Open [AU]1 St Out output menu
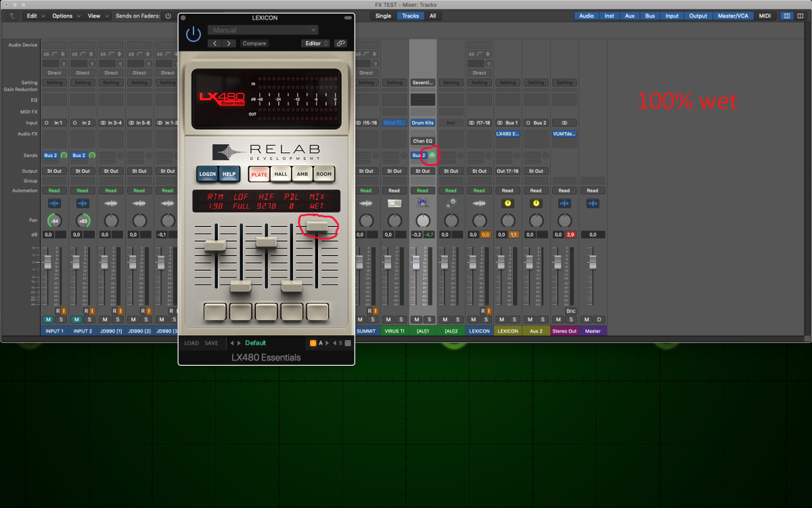The height and width of the screenshot is (508, 812). pos(423,171)
